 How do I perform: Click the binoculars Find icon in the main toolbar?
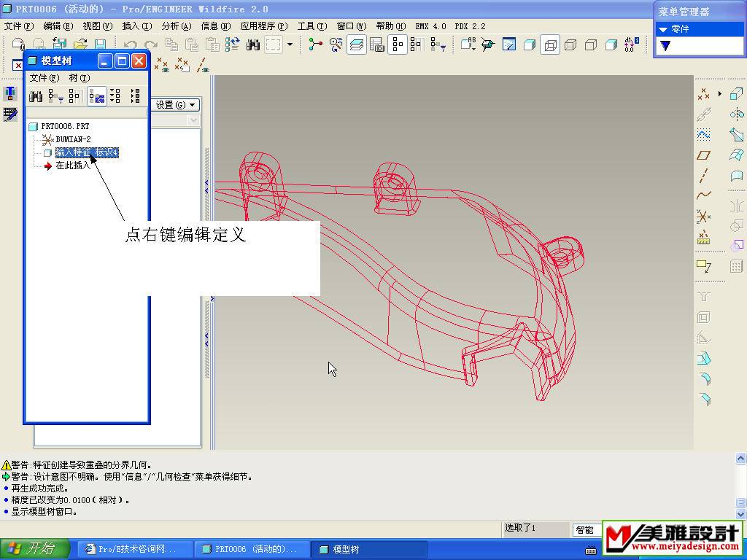[253, 45]
